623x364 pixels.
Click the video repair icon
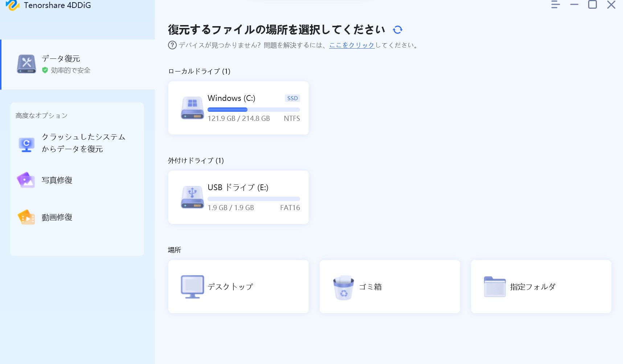pyautogui.click(x=26, y=217)
